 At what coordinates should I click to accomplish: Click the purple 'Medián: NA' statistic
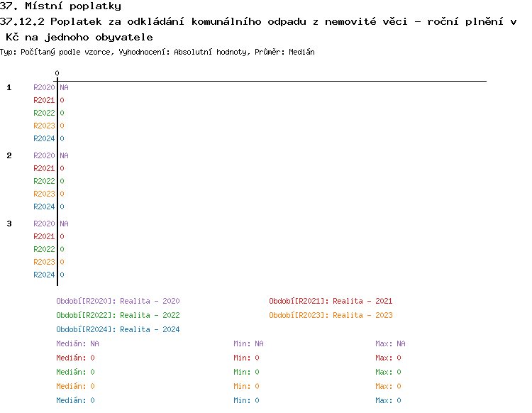(x=77, y=343)
